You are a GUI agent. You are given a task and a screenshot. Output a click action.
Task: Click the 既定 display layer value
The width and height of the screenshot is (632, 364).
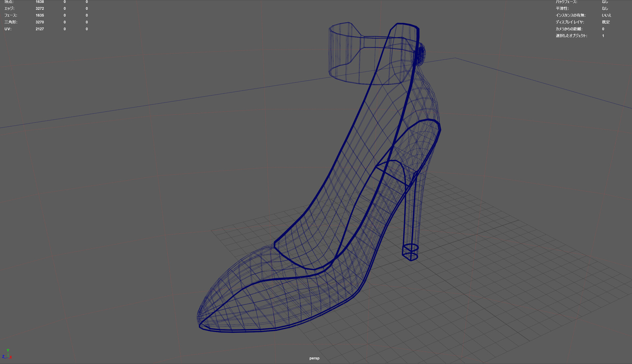pyautogui.click(x=606, y=22)
